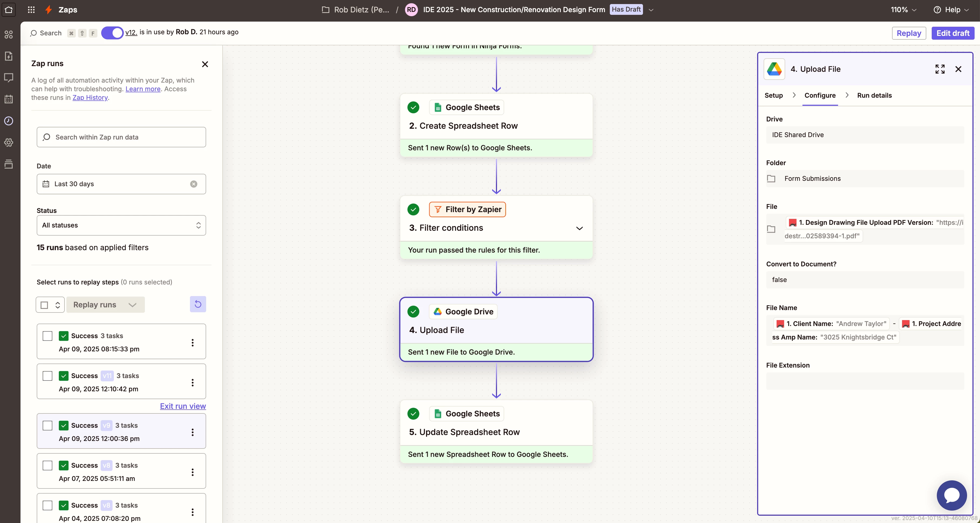Open the Zap title dropdown chevron
This screenshot has width=980, height=523.
(x=651, y=10)
